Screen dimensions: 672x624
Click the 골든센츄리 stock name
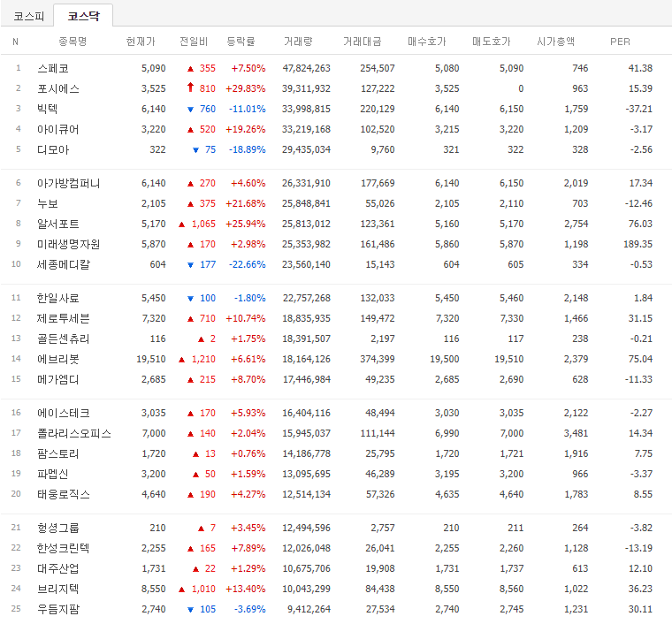coord(64,339)
